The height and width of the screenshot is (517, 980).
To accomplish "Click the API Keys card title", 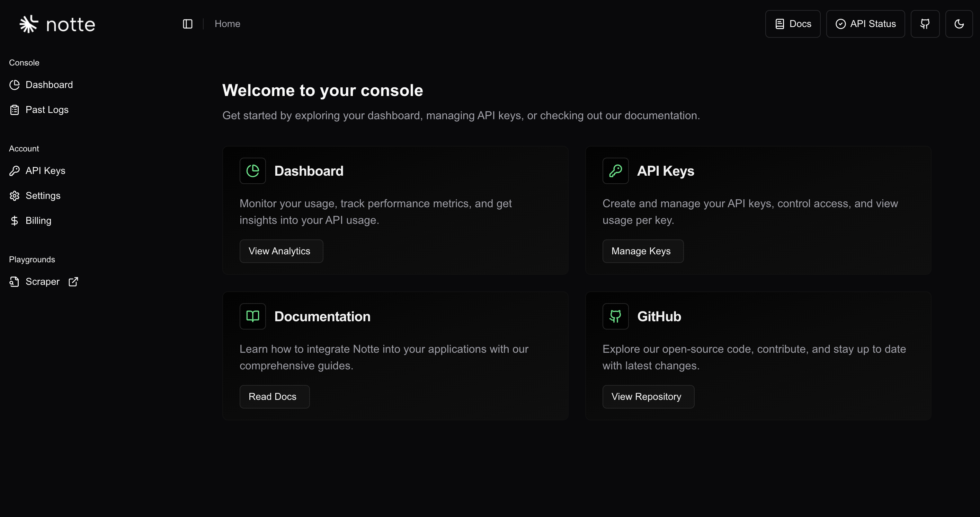I will (666, 171).
